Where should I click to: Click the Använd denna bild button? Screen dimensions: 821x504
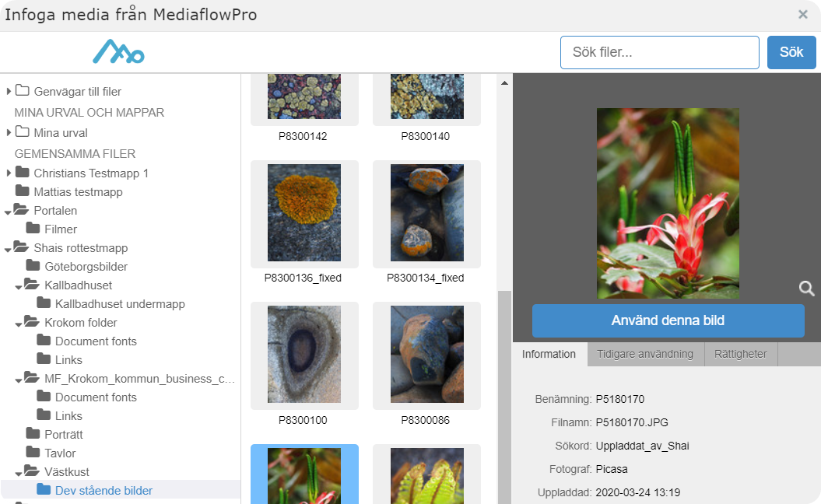coord(668,320)
